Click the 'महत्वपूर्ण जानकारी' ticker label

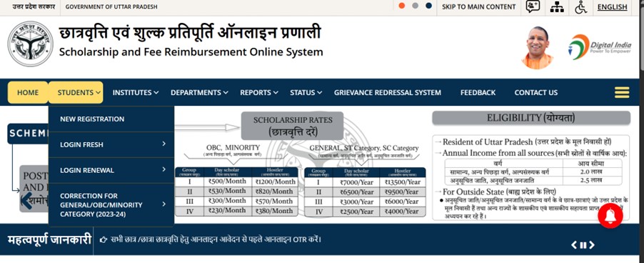point(49,239)
